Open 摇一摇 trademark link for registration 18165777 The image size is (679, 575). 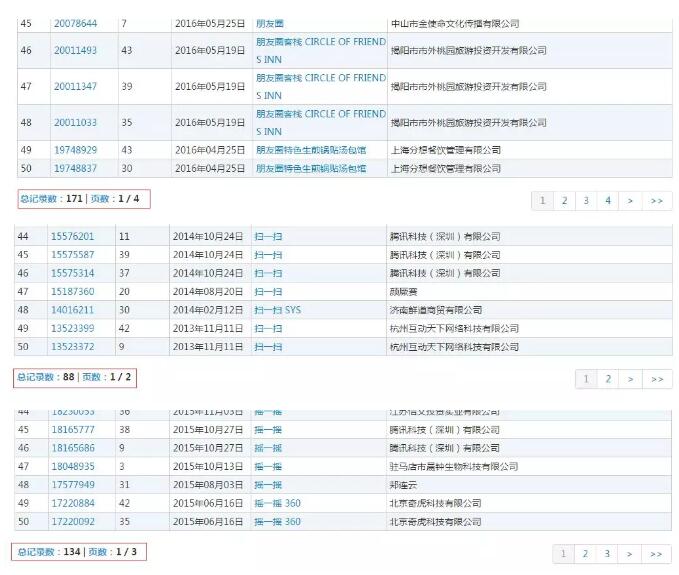point(268,430)
